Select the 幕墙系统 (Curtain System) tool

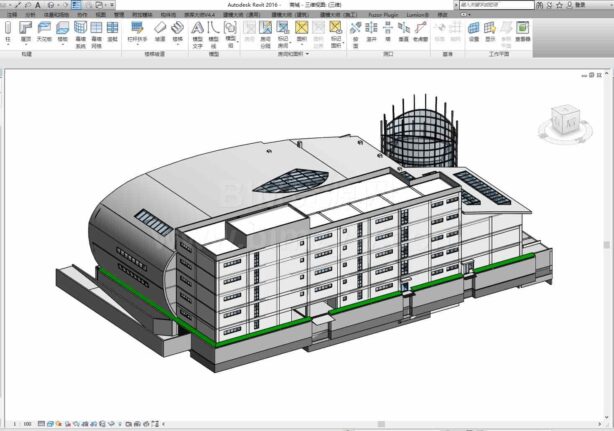pyautogui.click(x=80, y=35)
